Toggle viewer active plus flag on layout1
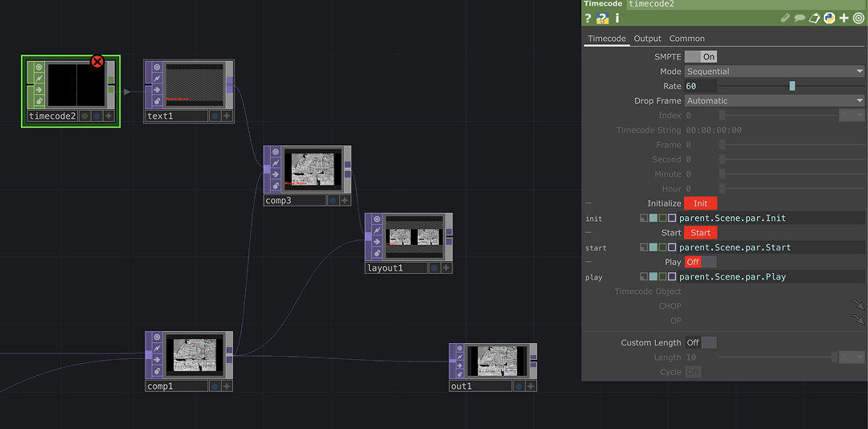Viewport: 868px width, 429px height. tap(445, 268)
